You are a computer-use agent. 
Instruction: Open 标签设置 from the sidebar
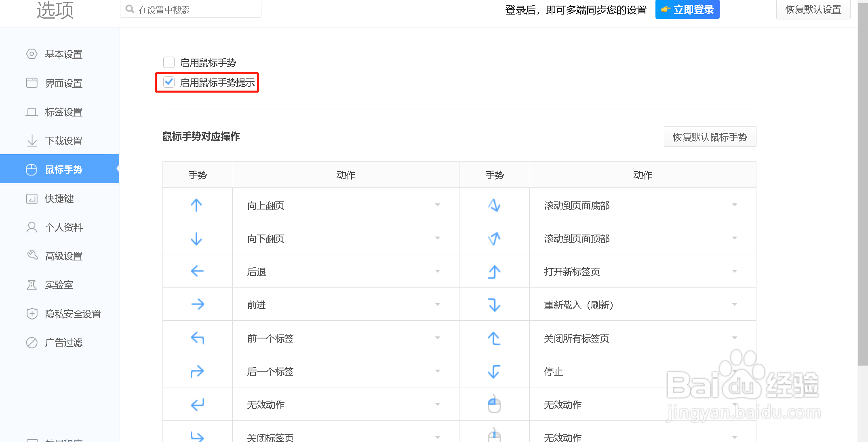[x=64, y=112]
